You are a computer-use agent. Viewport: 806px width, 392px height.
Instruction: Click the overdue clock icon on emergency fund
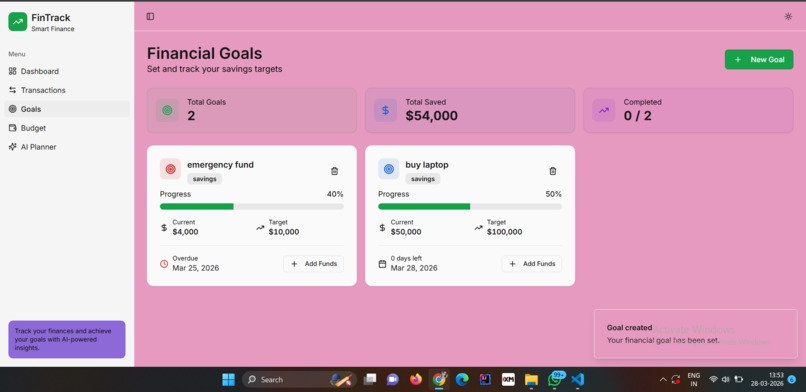tap(164, 264)
